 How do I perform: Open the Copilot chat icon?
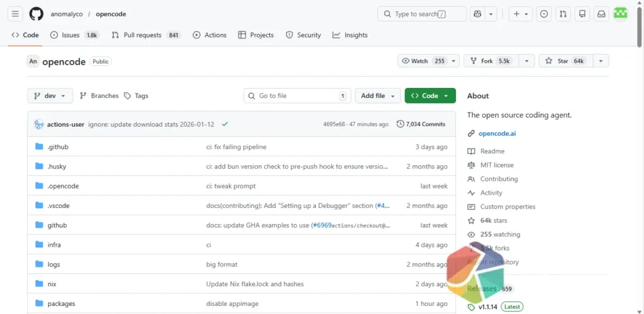pyautogui.click(x=477, y=14)
